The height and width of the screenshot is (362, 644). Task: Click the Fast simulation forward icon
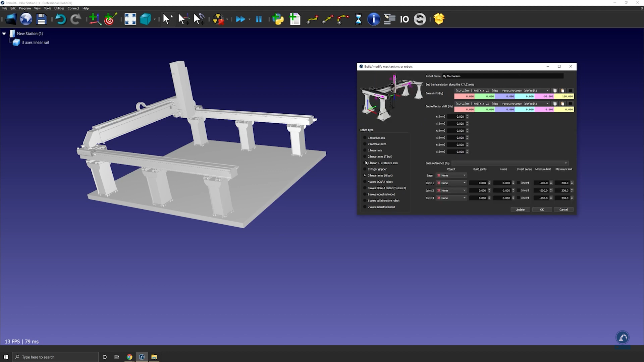pos(240,19)
